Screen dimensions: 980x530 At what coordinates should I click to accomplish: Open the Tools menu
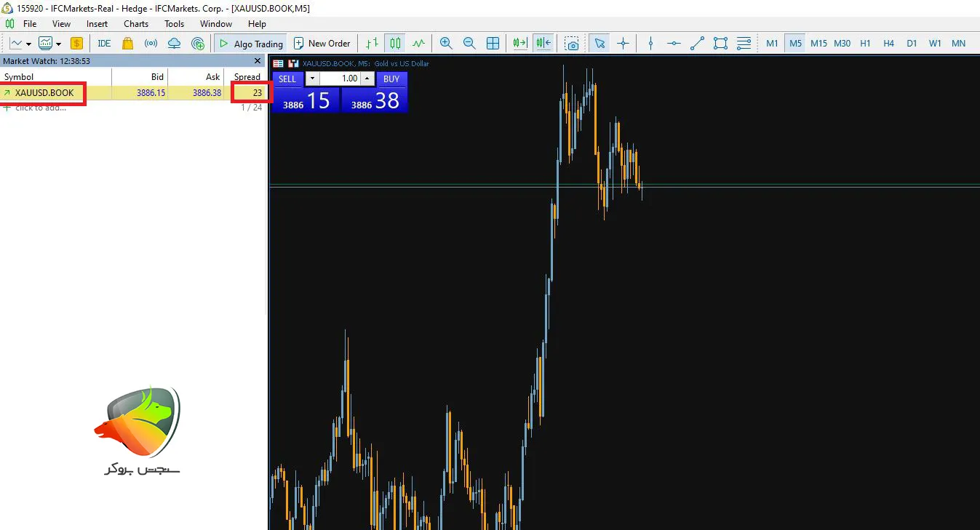pos(174,24)
